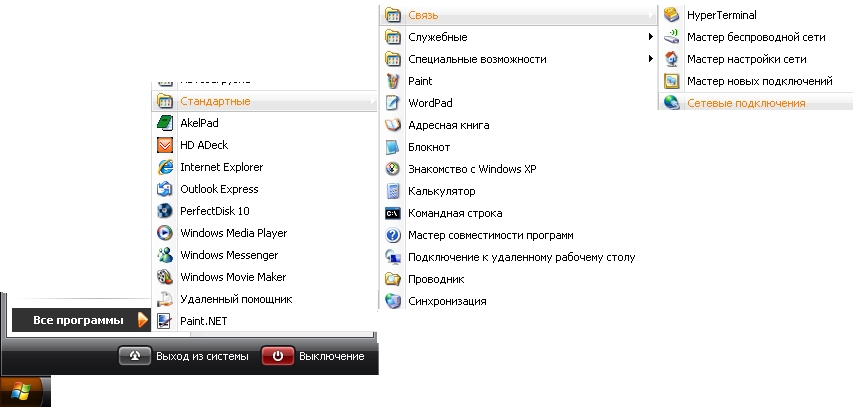
Task: Open the Блокнот menu entry
Action: pos(518,147)
